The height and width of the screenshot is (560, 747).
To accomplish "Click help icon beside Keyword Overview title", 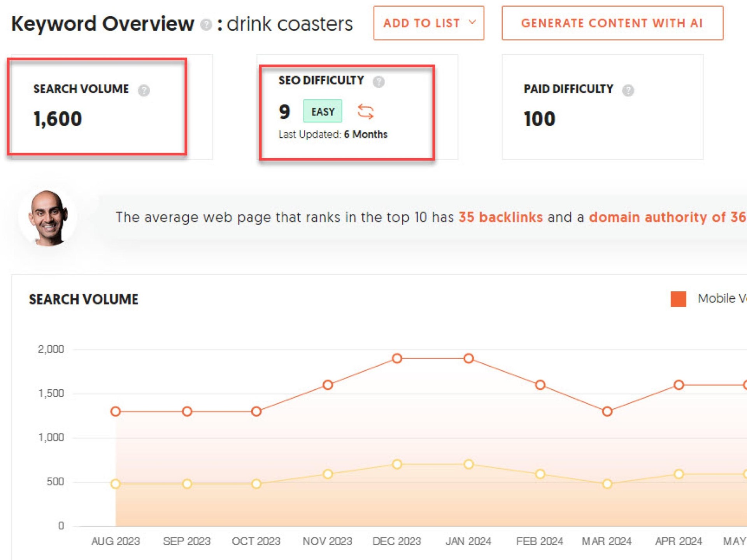I will [x=206, y=25].
